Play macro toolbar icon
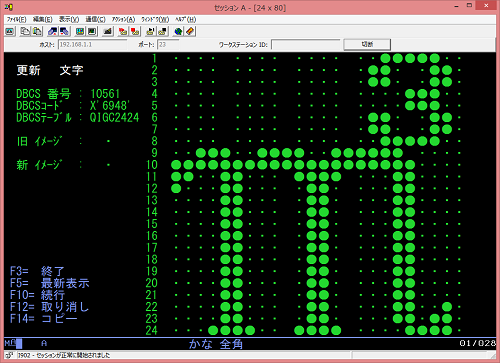Screen dimensions: 500x363 click(150, 32)
